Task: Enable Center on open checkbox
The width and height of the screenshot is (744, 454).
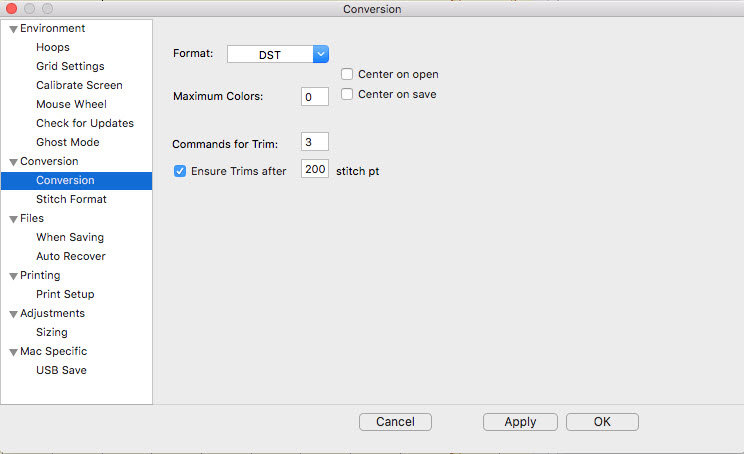Action: pos(347,74)
